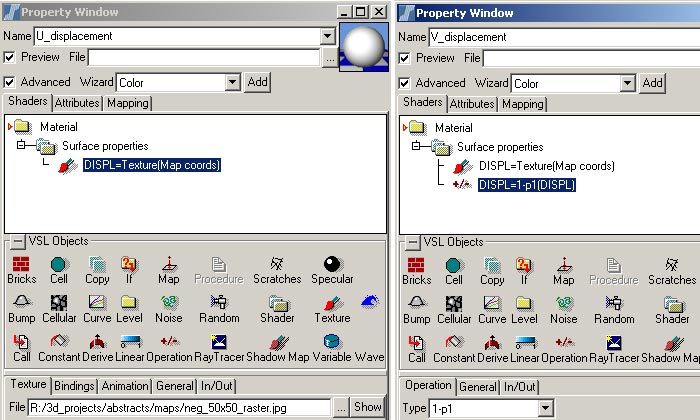This screenshot has height=420, width=700.
Task: Select Operation object in V_displacement window
Action: coord(564,349)
